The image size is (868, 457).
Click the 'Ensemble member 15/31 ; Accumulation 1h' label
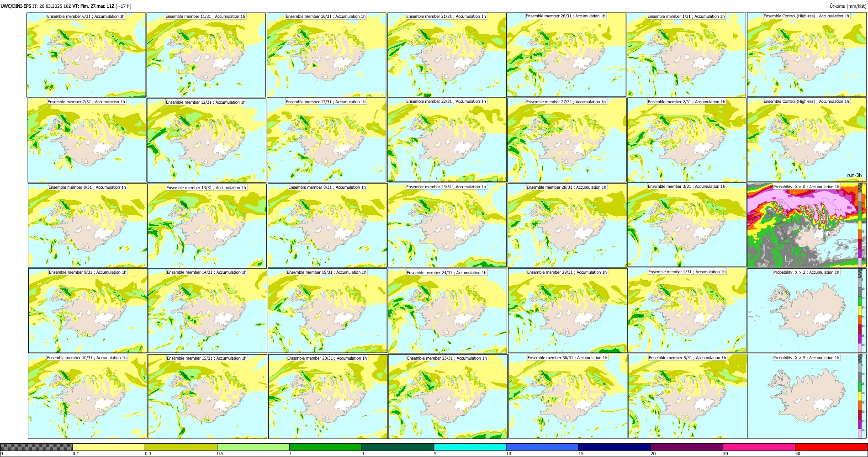tap(206, 358)
